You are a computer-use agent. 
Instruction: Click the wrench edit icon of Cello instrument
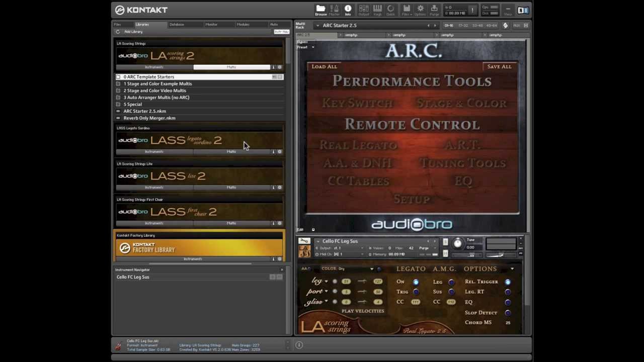[x=304, y=241]
